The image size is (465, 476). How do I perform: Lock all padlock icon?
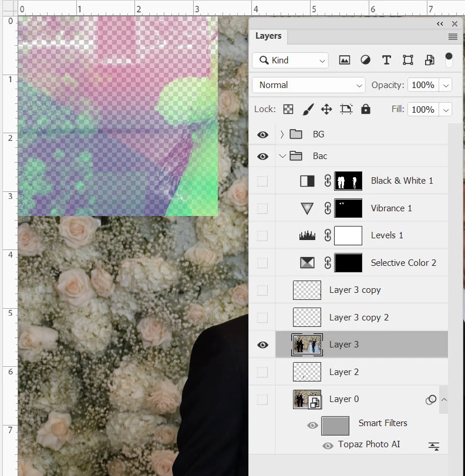coord(366,109)
